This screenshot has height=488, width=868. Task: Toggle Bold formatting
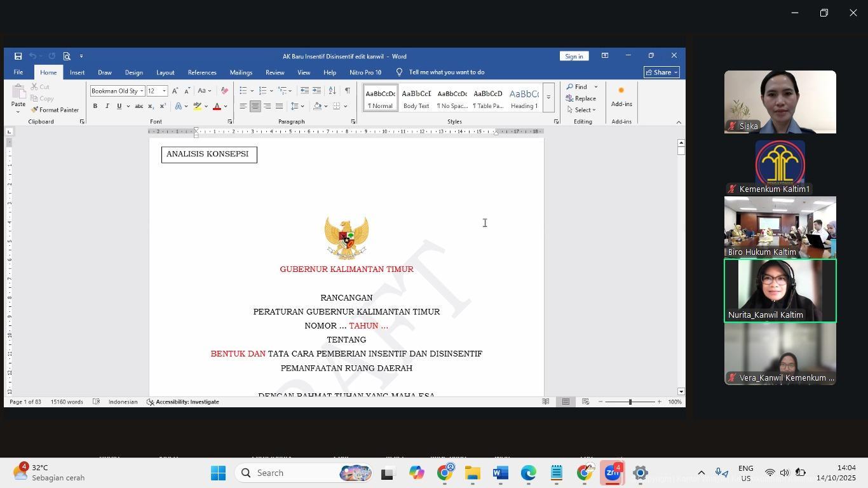[x=95, y=106]
